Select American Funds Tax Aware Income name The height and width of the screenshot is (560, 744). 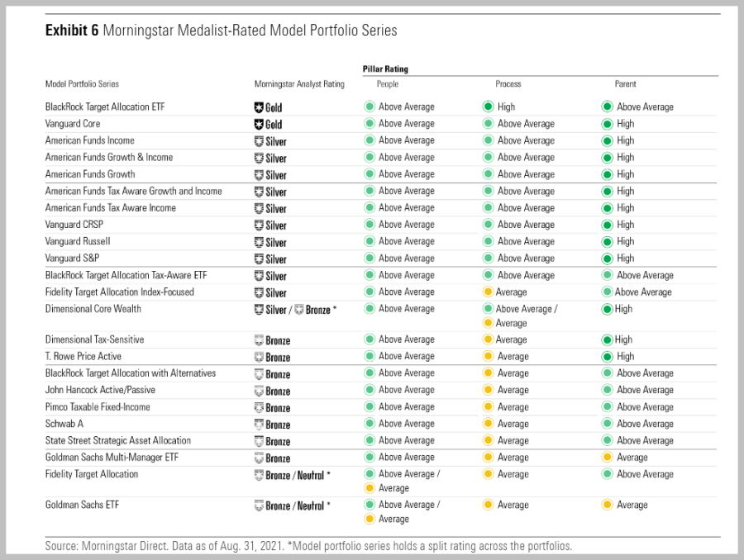click(x=111, y=207)
